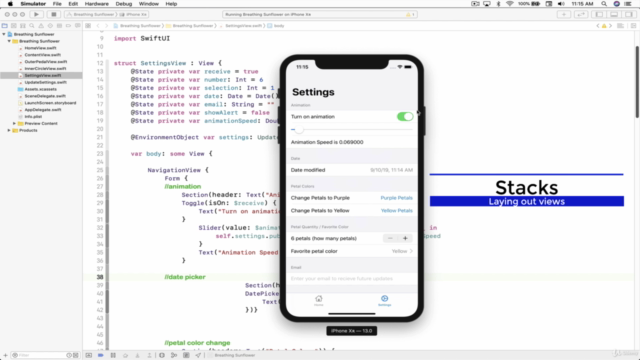Expand the Products folder

click(9, 130)
